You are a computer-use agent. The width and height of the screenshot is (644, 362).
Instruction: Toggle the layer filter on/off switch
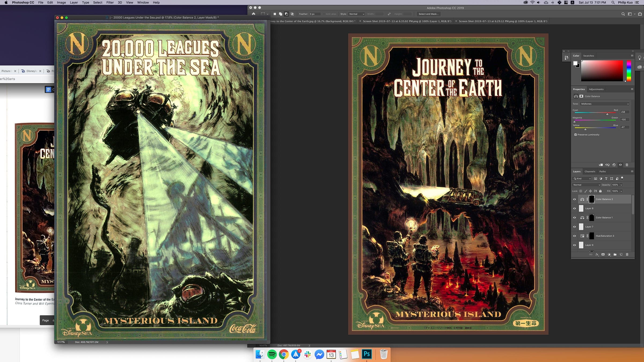(622, 178)
